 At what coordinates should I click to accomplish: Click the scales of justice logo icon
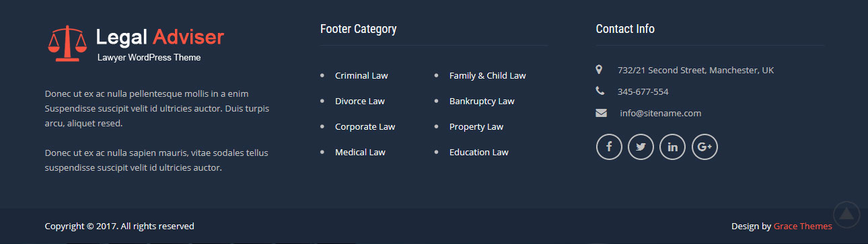[x=67, y=44]
